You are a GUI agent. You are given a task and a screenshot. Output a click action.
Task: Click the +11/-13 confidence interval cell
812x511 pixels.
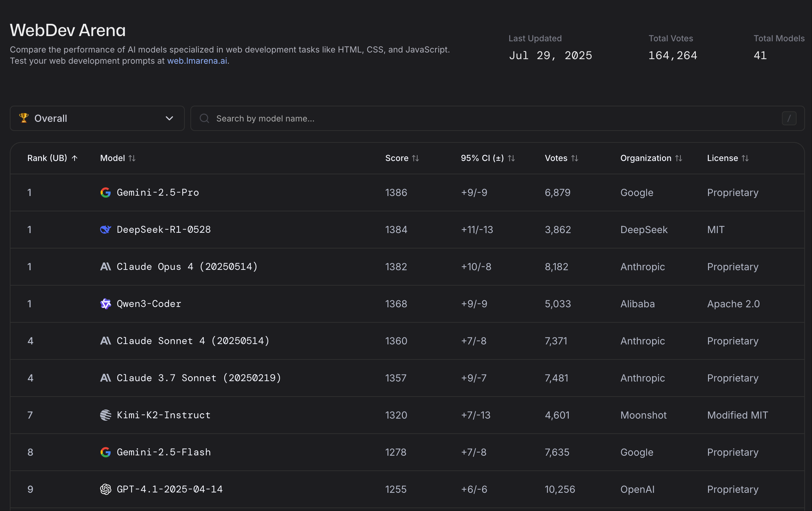click(477, 230)
